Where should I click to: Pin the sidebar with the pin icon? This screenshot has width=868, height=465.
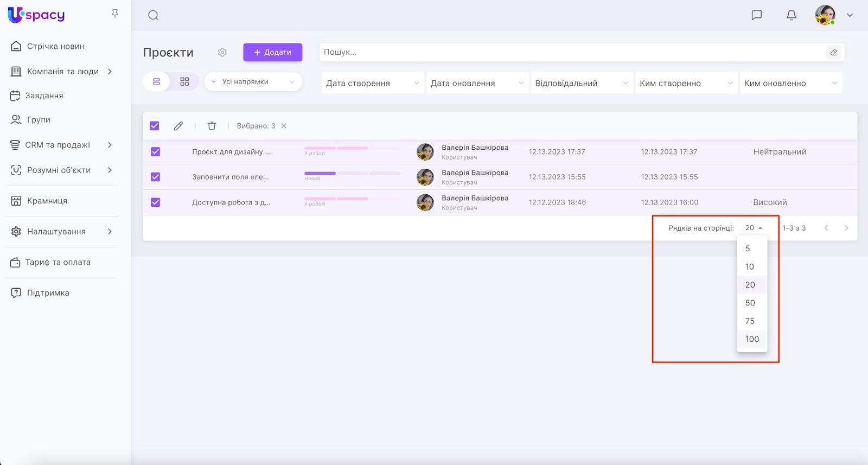[x=115, y=14]
